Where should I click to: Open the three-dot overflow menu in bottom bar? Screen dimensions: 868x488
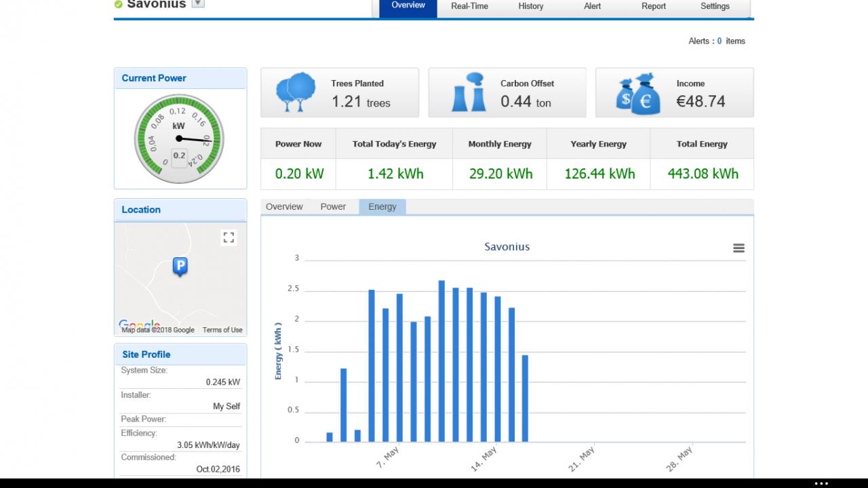coord(821,483)
